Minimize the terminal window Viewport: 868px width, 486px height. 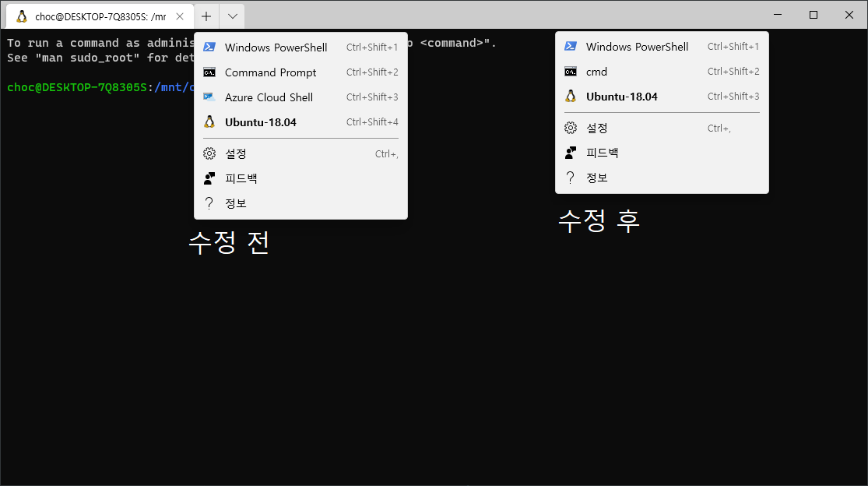(778, 15)
